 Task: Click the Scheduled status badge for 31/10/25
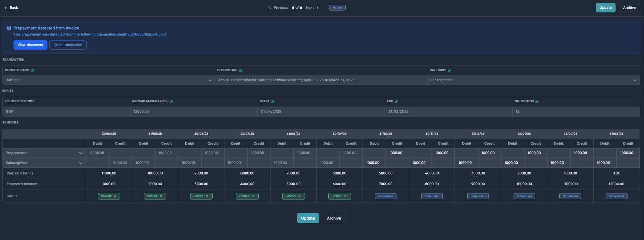tap(385, 196)
